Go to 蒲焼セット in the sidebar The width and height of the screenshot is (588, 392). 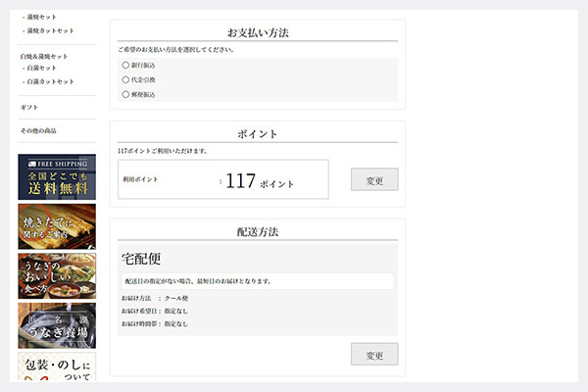pos(42,17)
